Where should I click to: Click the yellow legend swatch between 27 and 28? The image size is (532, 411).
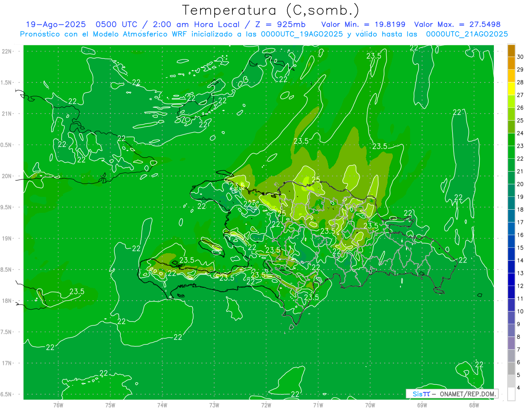pos(511,89)
